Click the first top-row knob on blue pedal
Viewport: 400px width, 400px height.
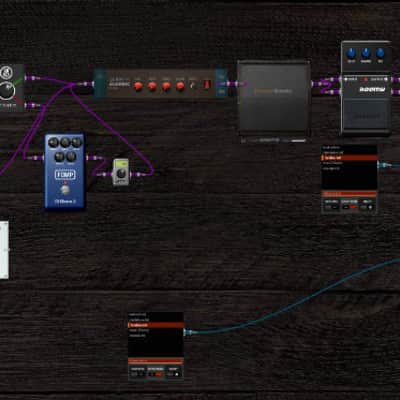54,143
